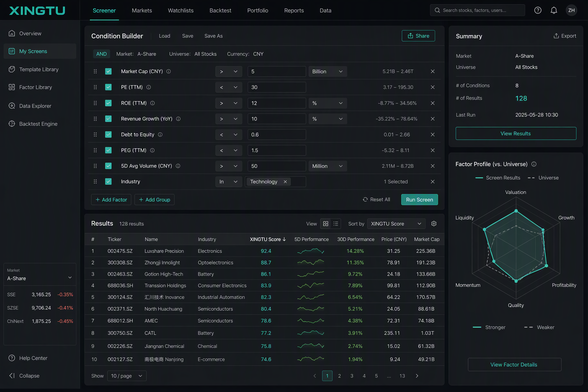The image size is (588, 392).
Task: Click the info icon beside Market Cap (CNY)
Action: point(168,72)
